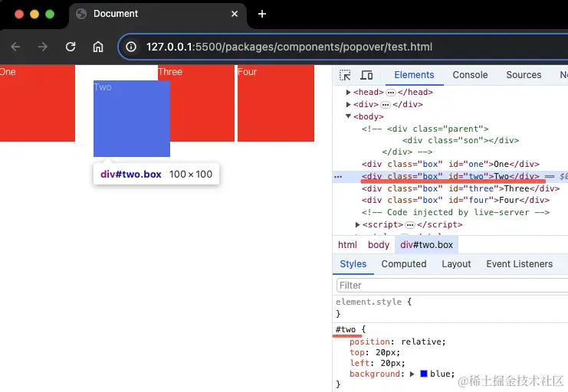Open the blue color swatch picker
This screenshot has width=568, height=392.
pos(424,374)
